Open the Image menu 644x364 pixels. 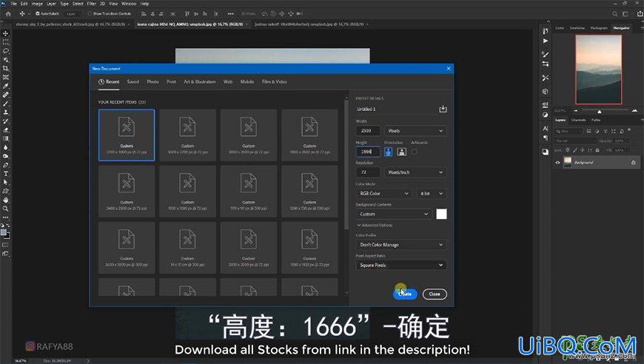tap(37, 3)
